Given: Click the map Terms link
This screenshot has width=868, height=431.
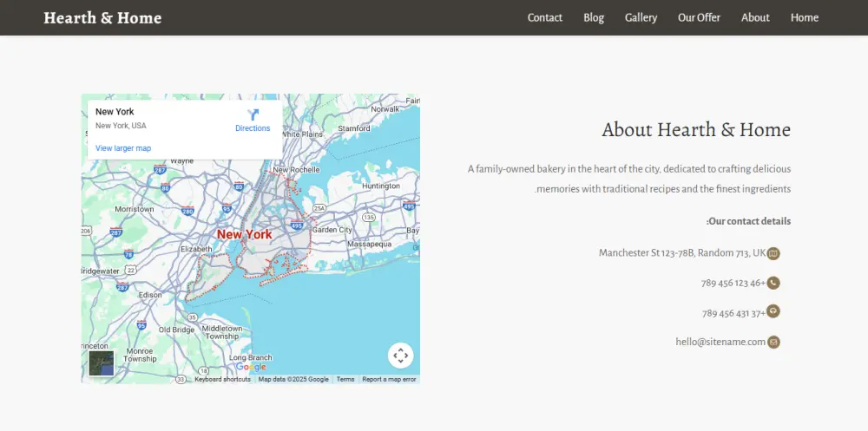Looking at the screenshot, I should click(x=345, y=380).
